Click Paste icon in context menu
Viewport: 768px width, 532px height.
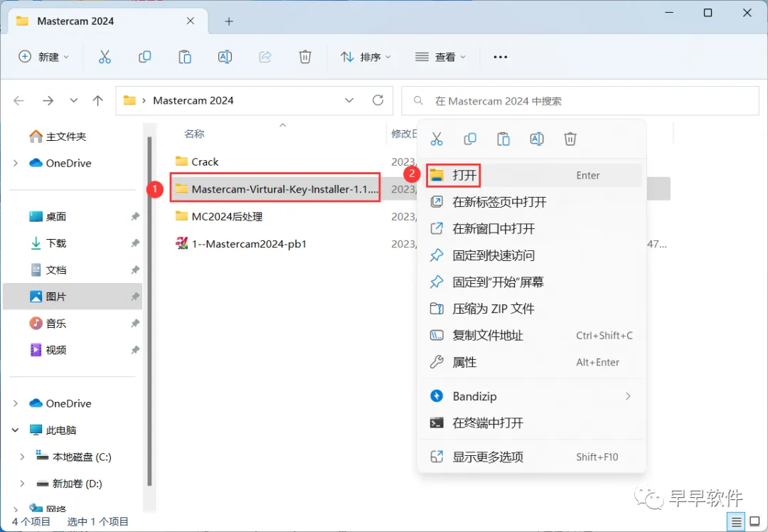click(503, 139)
